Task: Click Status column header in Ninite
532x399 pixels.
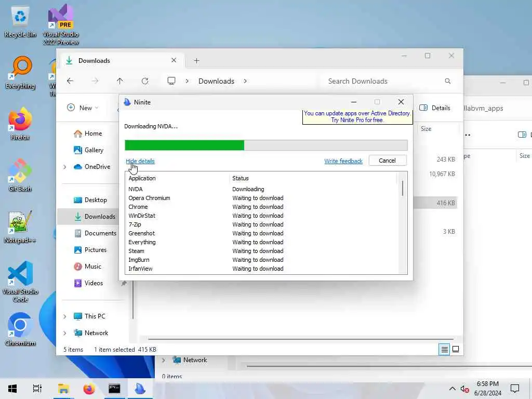Action: (240, 179)
